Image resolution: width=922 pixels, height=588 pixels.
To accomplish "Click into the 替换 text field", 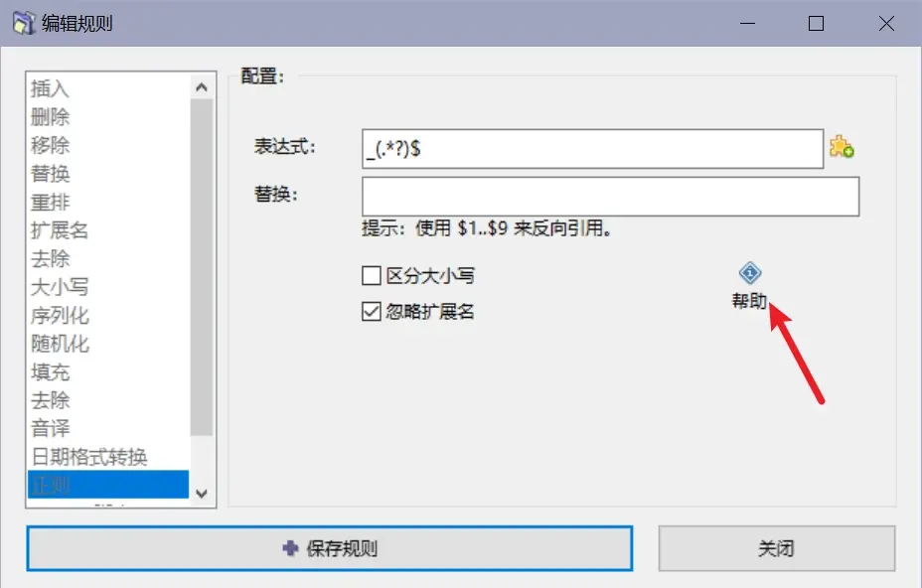I will 610,197.
